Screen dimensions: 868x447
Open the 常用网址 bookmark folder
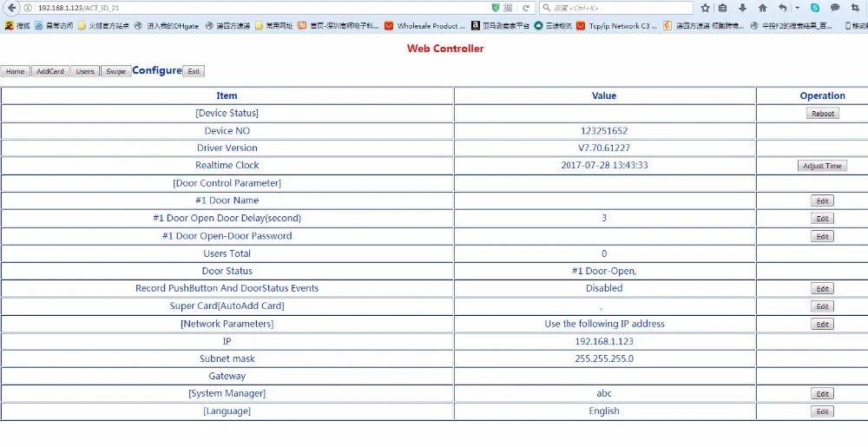click(x=274, y=26)
